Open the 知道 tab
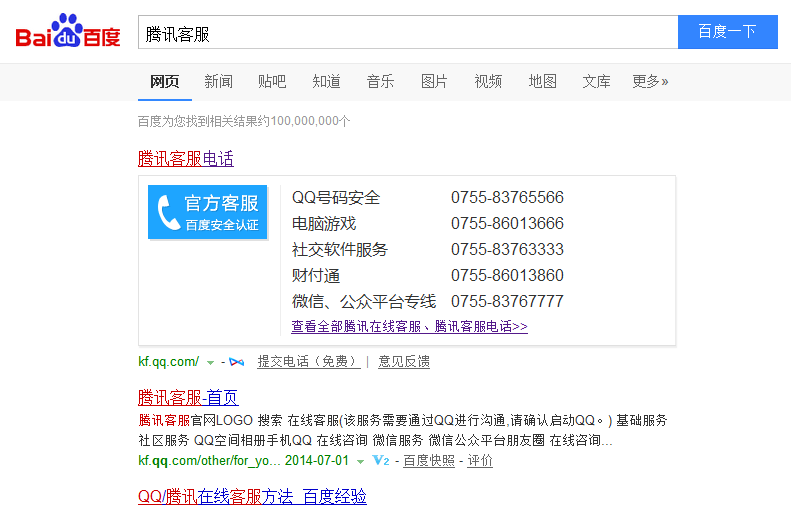This screenshot has width=791, height=508. click(x=326, y=82)
